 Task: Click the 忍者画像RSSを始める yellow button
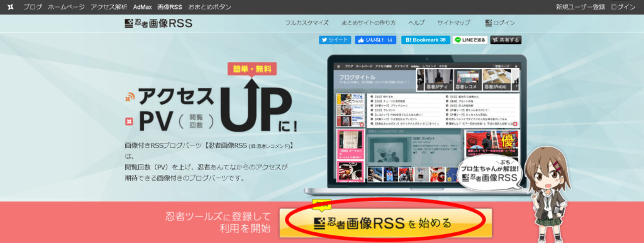tap(386, 223)
